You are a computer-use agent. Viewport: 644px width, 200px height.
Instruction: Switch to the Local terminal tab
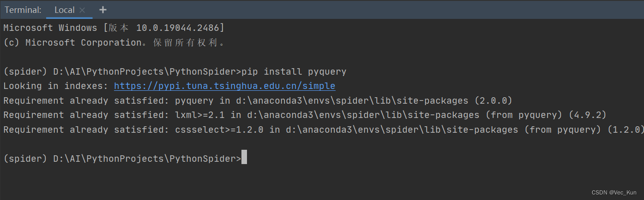coord(64,10)
